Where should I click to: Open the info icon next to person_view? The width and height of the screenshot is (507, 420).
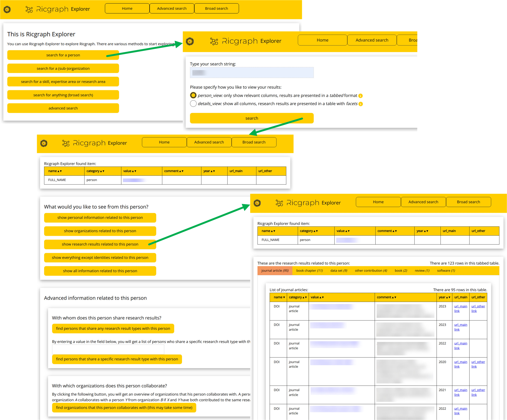click(360, 96)
